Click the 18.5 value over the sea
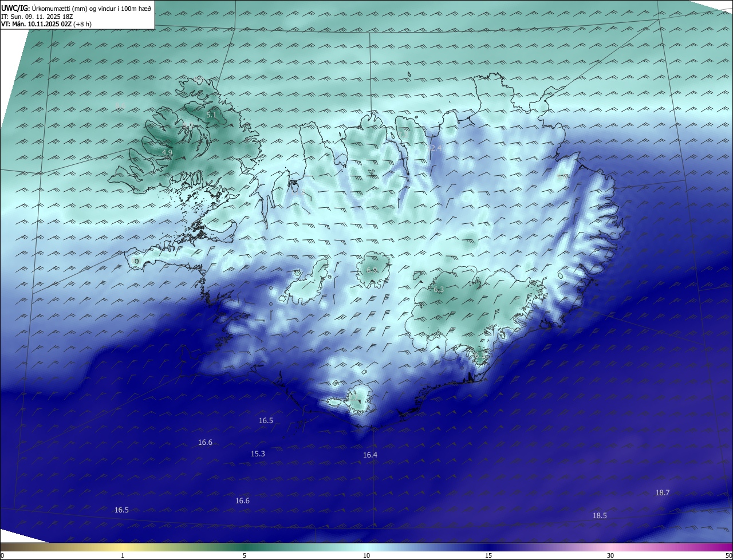This screenshot has height=560, width=733. (x=600, y=515)
